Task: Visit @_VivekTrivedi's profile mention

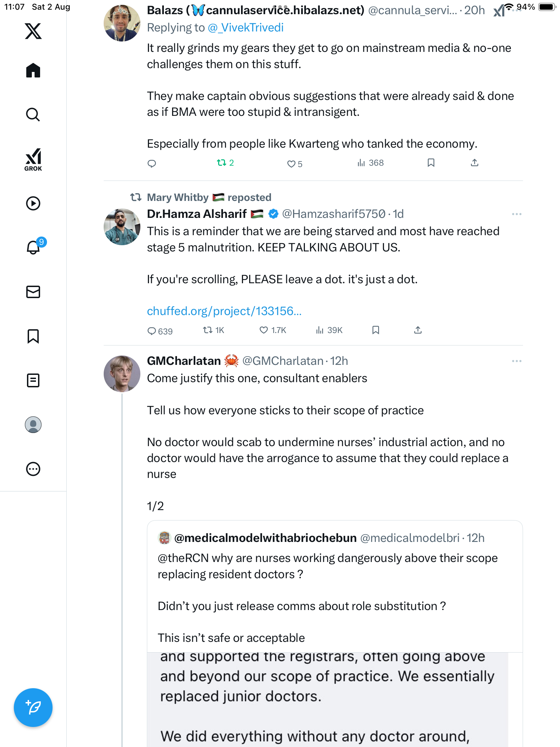Action: pos(245,28)
